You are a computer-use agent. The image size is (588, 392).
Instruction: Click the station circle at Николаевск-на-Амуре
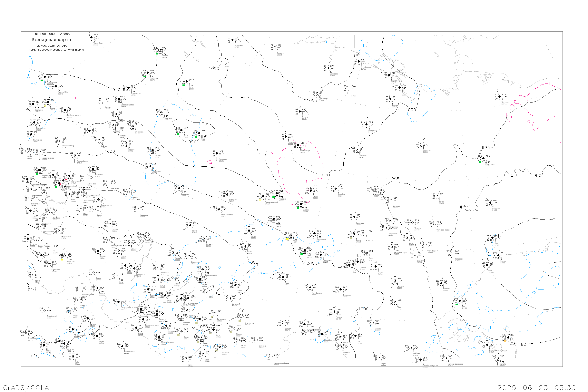pyautogui.click(x=487, y=345)
